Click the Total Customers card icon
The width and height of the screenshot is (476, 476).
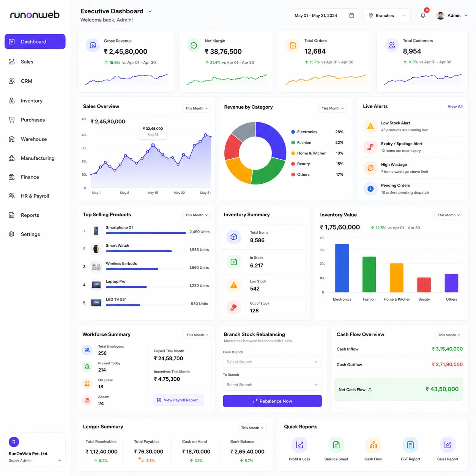tap(392, 46)
